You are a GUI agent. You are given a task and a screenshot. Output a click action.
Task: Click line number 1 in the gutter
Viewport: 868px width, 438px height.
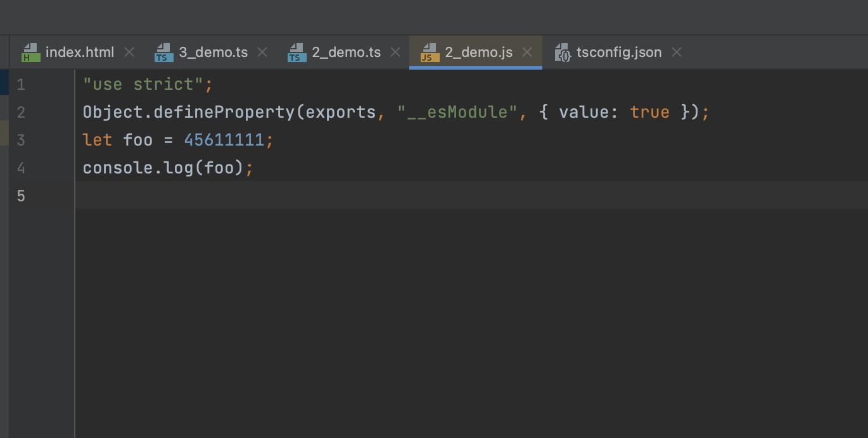[x=21, y=85]
